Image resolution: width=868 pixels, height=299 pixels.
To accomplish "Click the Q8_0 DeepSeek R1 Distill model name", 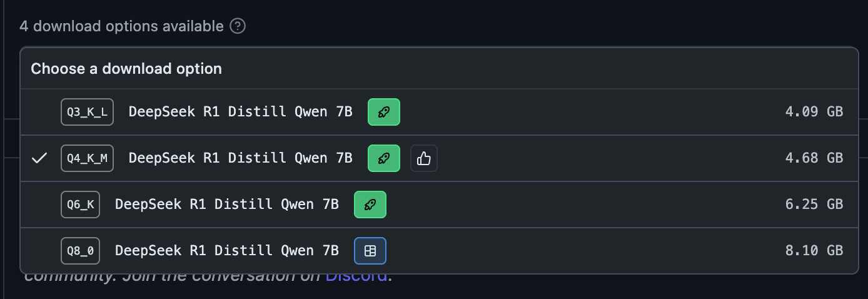I will [227, 251].
